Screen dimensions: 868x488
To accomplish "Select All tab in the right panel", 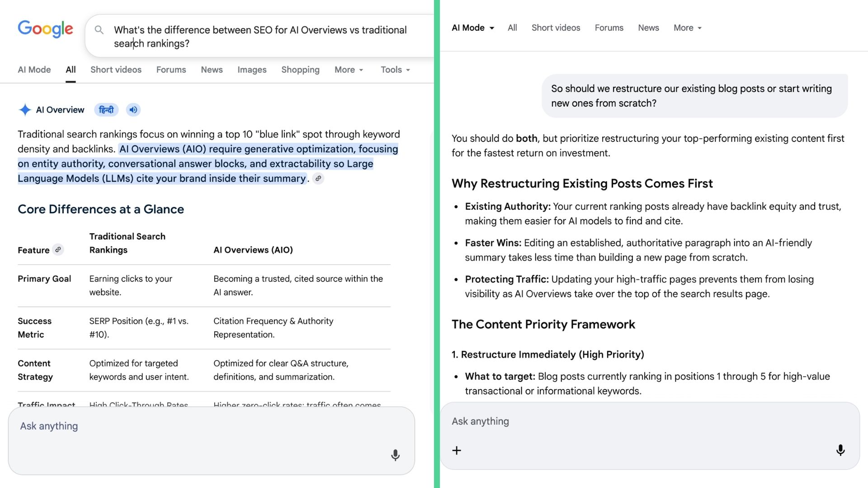I will click(512, 28).
